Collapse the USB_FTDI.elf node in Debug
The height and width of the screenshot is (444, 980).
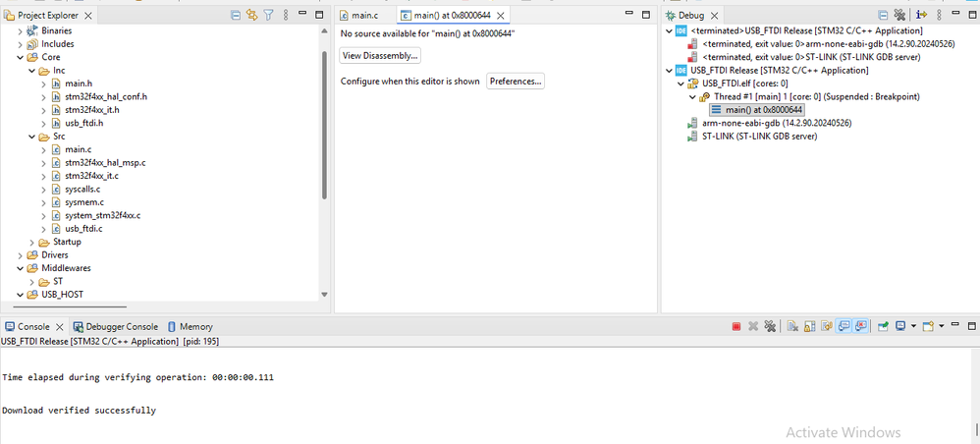pos(681,83)
